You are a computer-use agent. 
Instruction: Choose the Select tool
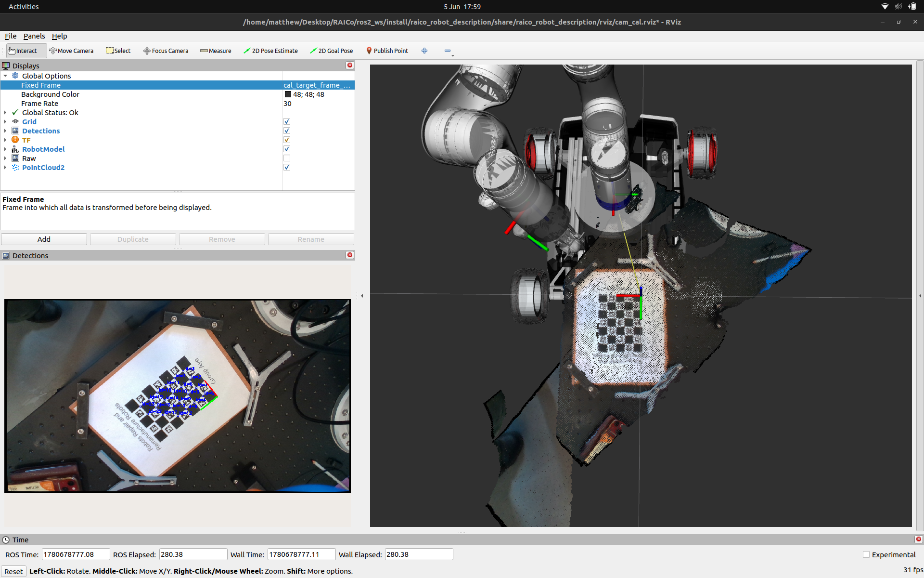[x=118, y=51]
